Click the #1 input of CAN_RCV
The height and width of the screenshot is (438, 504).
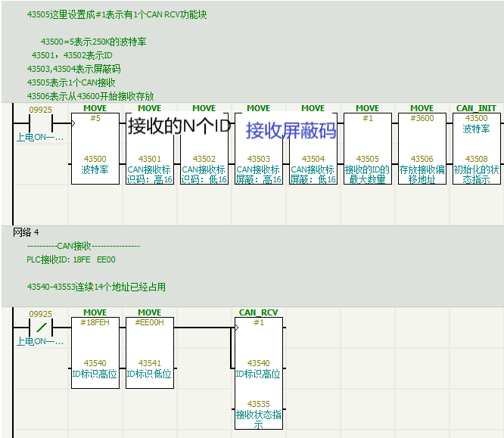[259, 322]
